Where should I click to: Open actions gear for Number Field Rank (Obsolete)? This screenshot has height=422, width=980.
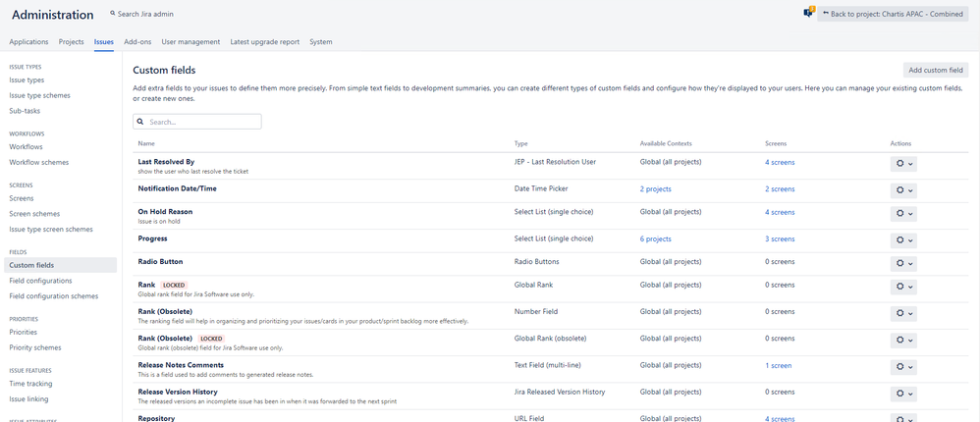tap(903, 313)
